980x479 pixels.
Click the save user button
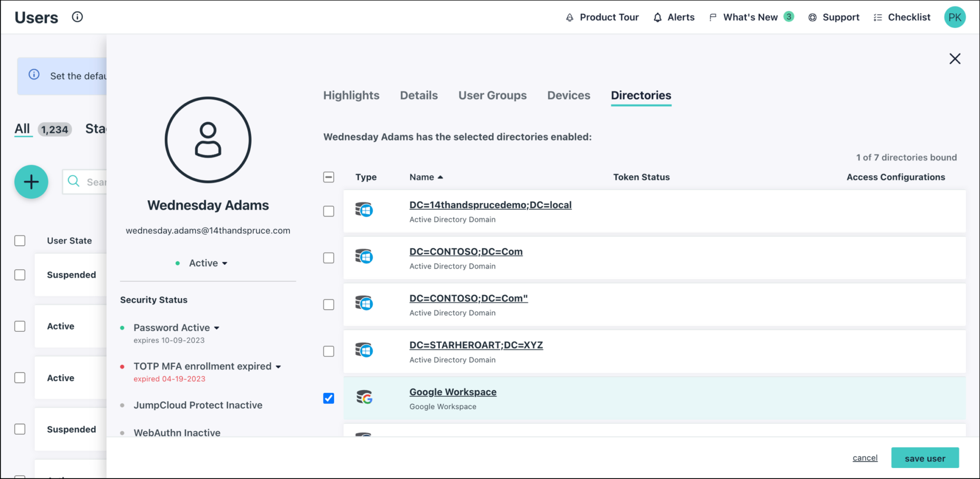coord(924,457)
